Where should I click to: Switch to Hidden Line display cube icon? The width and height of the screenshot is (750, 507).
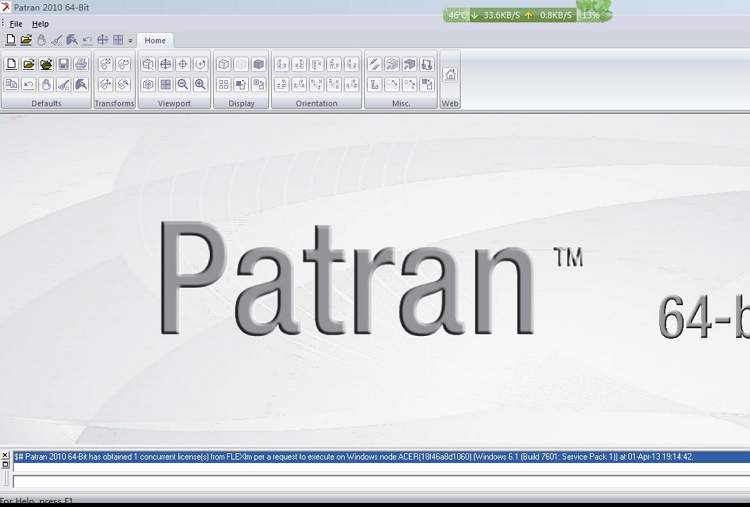coord(241,64)
